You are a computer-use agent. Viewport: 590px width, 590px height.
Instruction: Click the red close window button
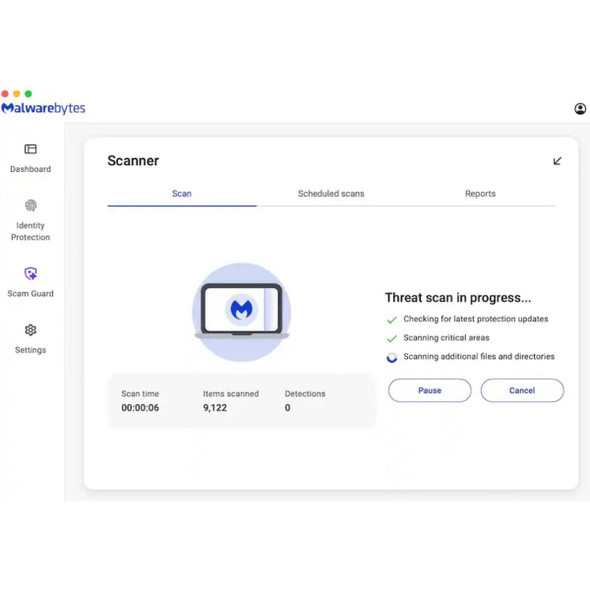(x=5, y=94)
